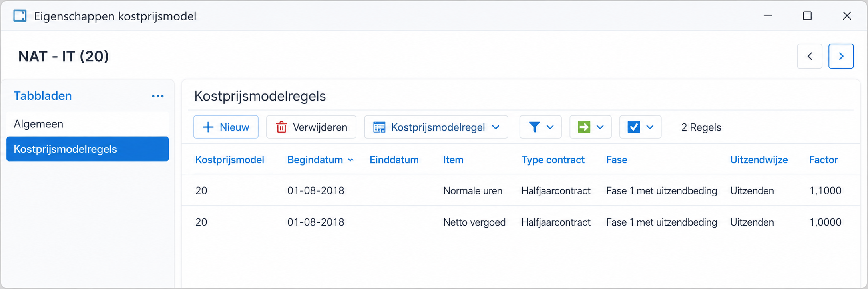Expand the filter dropdown chevron
Viewport: 868px width, 289px height.
(x=550, y=127)
